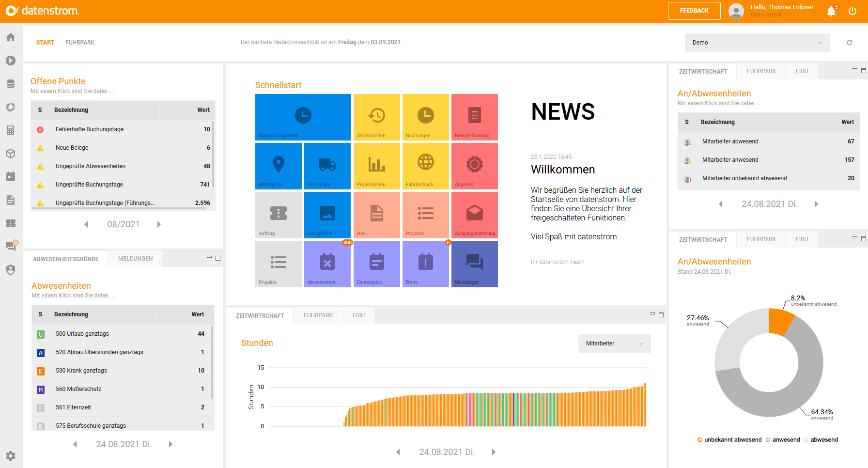Open the MELDUNGEN tab
The height and width of the screenshot is (468, 868).
tap(135, 258)
